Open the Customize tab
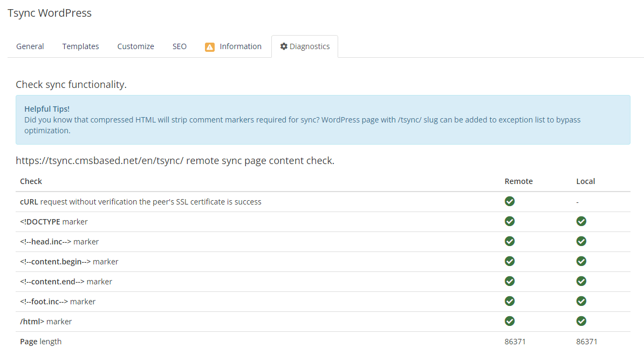This screenshot has width=644, height=361. [135, 46]
